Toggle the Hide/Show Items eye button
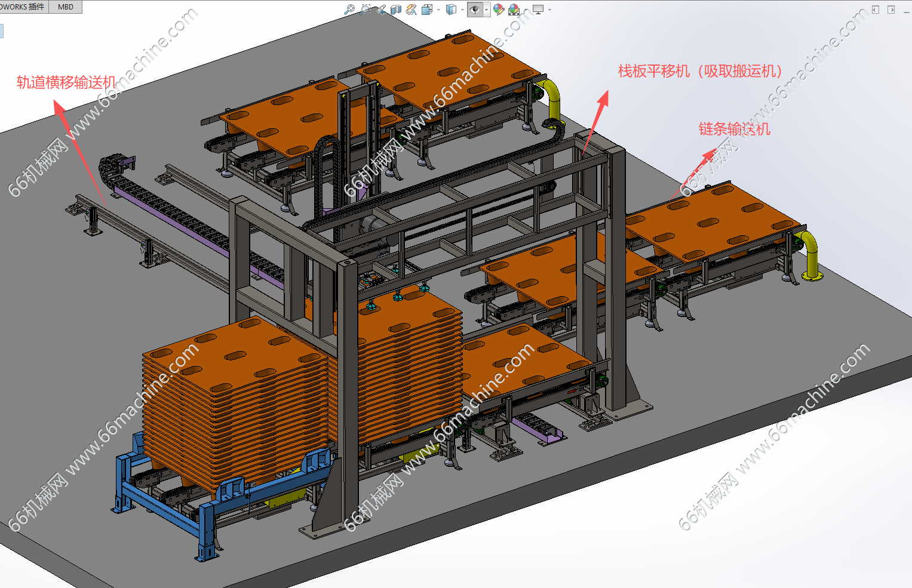The width and height of the screenshot is (912, 588). tap(475, 10)
